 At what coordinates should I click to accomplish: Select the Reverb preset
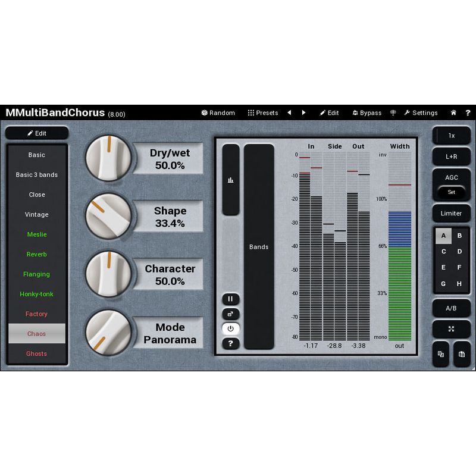37,255
